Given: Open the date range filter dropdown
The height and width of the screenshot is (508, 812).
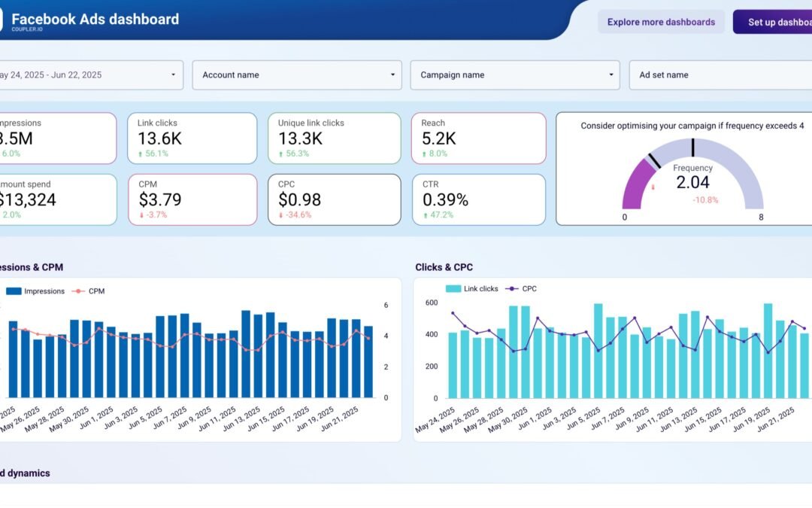Looking at the screenshot, I should [90, 75].
